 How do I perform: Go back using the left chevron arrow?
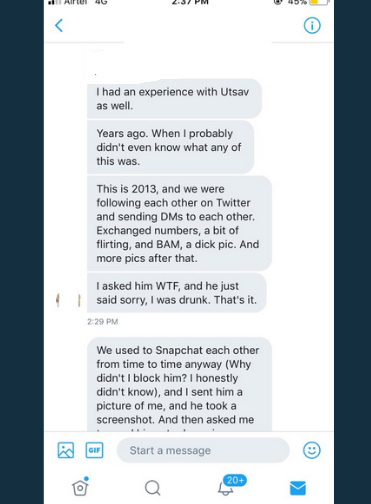pyautogui.click(x=59, y=25)
